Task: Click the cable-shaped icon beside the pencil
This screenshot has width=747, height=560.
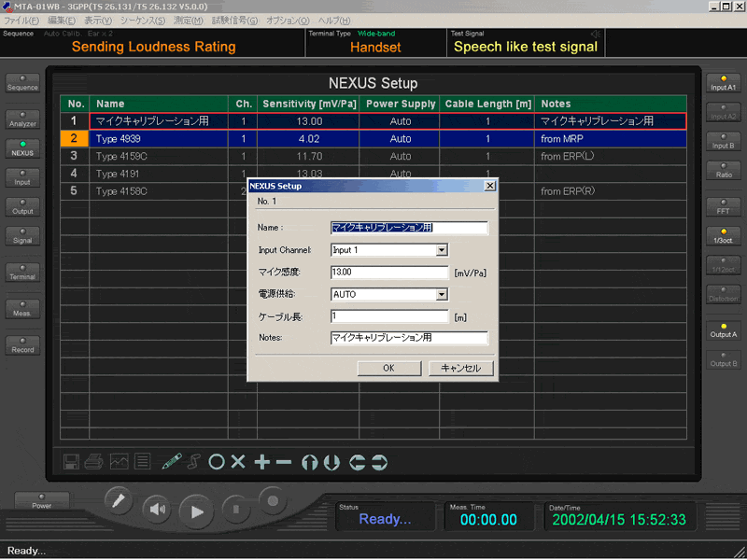Action: 193,461
